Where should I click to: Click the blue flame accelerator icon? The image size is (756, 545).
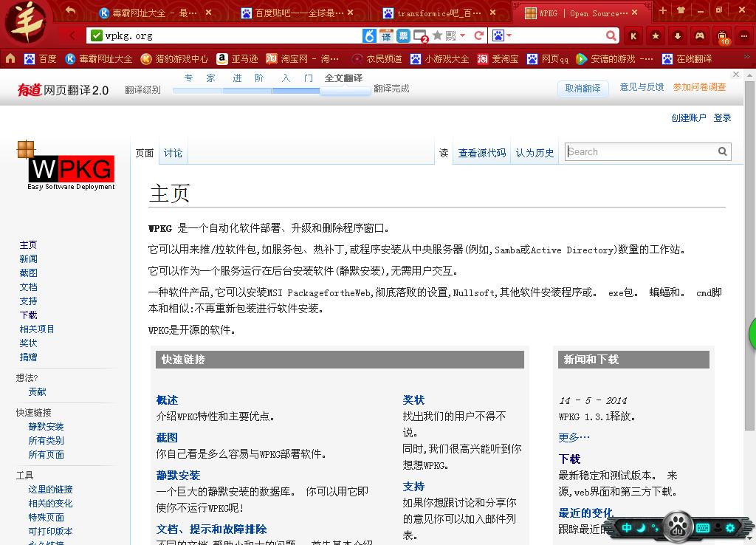(x=369, y=35)
